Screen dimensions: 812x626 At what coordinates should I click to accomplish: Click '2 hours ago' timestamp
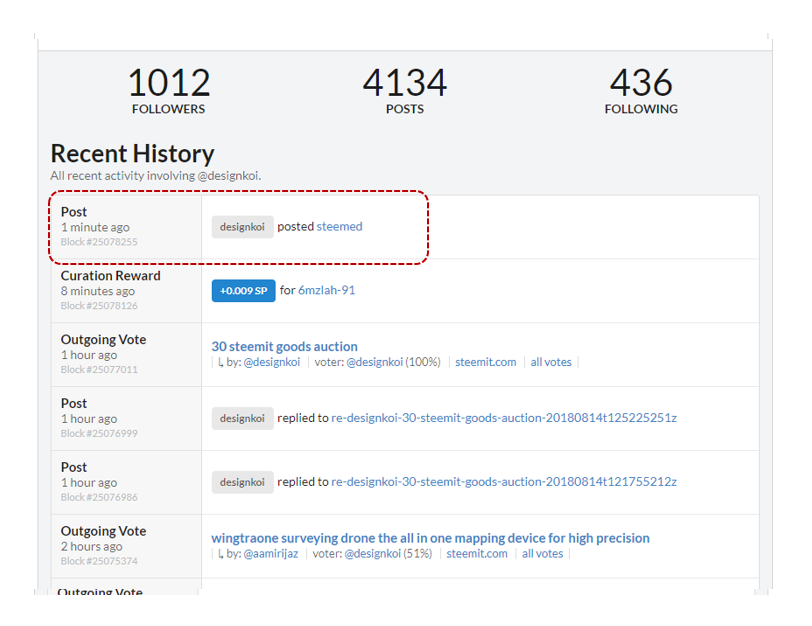91,546
